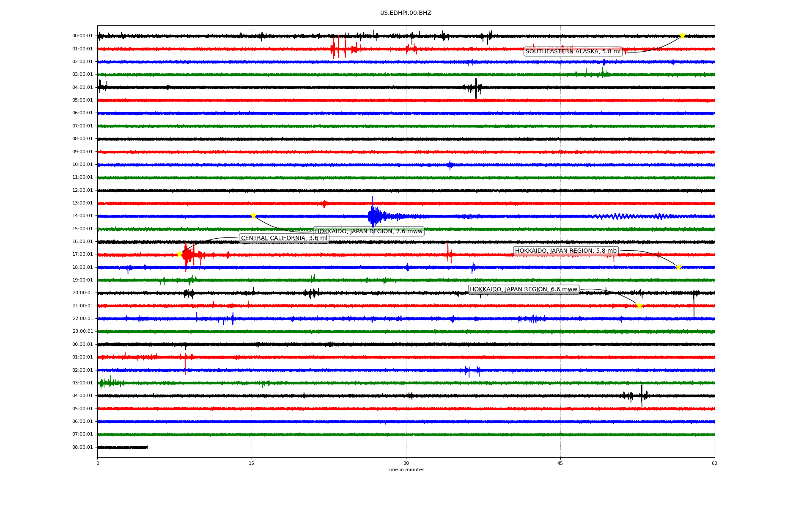Click the short black trace on last row
Image resolution: width=812 pixels, height=508 pixels.
click(122, 447)
